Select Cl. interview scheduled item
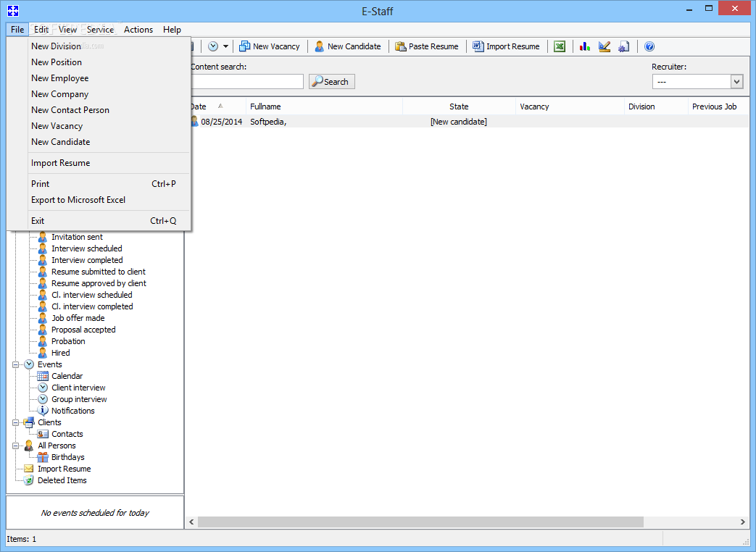The image size is (756, 552). coord(91,295)
